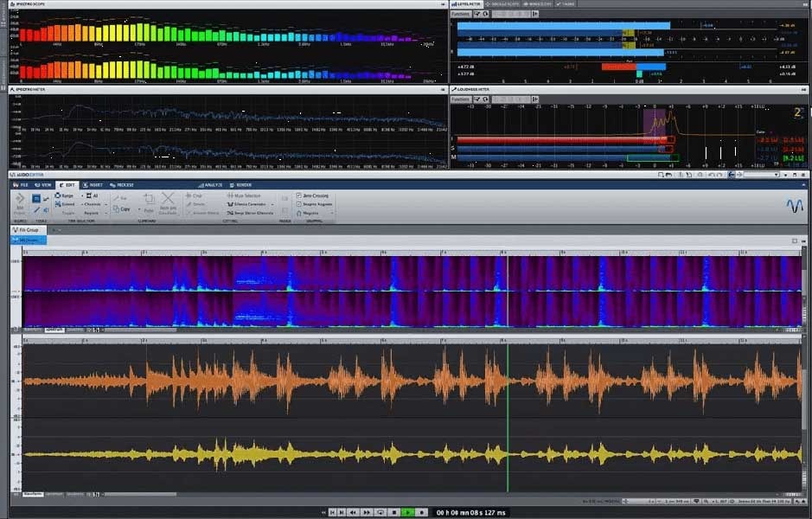
Task: Select the Spectrum tab below upper view
Action: coord(54,330)
